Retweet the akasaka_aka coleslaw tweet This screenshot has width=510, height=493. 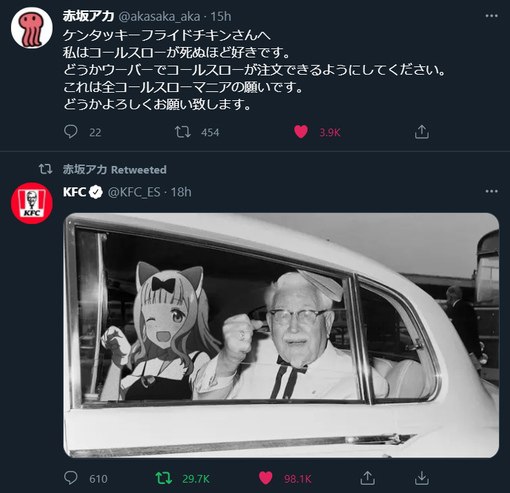[183, 132]
